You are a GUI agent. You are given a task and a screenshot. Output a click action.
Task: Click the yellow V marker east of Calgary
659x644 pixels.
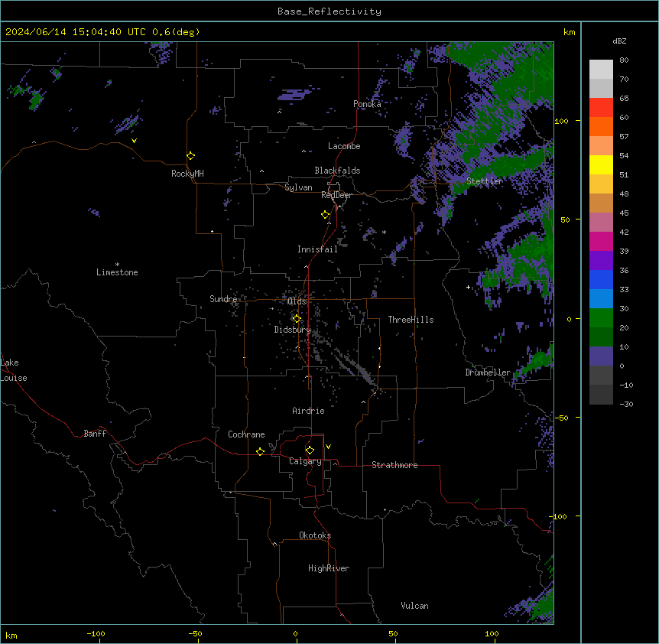point(328,447)
